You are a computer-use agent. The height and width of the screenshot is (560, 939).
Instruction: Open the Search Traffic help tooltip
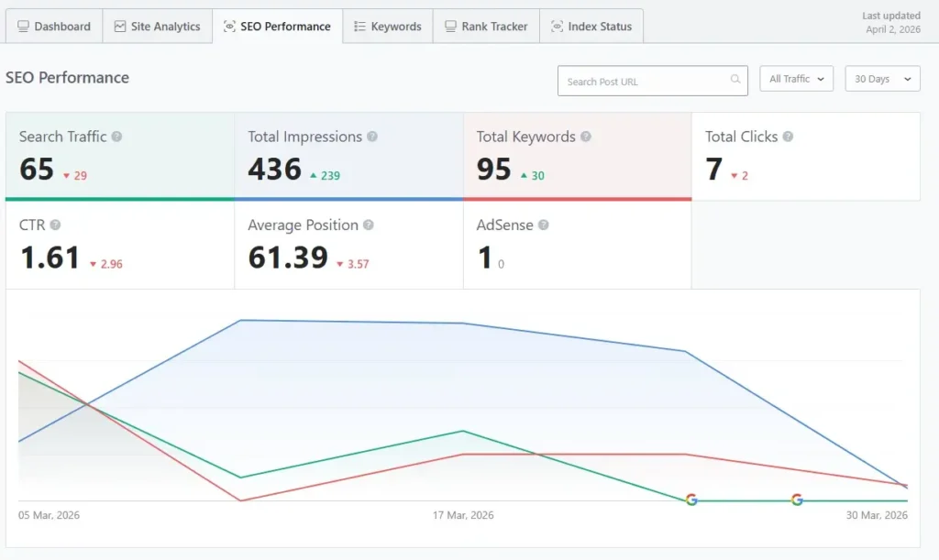tap(117, 136)
